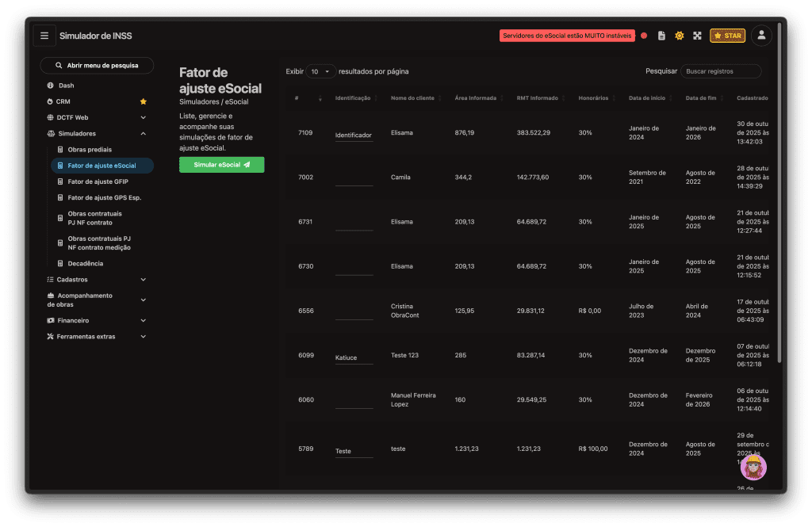Click the green Simular eSocial button
The width and height of the screenshot is (812, 527).
pyautogui.click(x=221, y=165)
